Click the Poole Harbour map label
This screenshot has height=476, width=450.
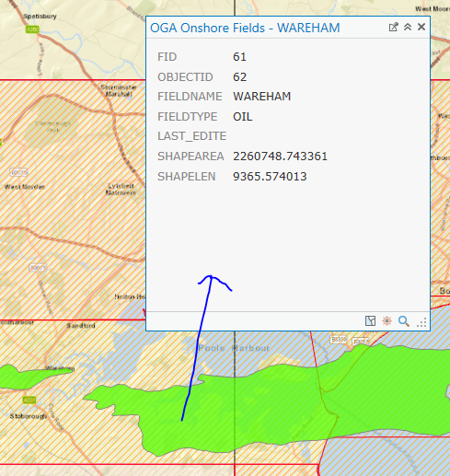click(x=234, y=348)
